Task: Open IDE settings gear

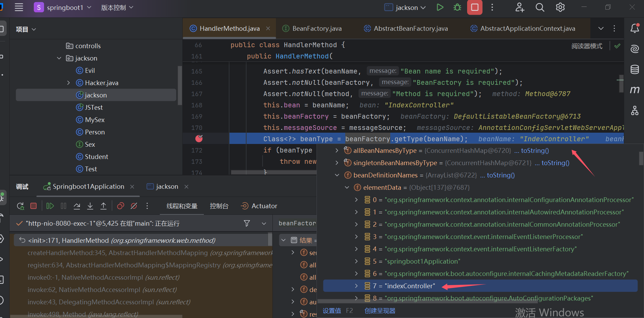Action: pyautogui.click(x=560, y=7)
